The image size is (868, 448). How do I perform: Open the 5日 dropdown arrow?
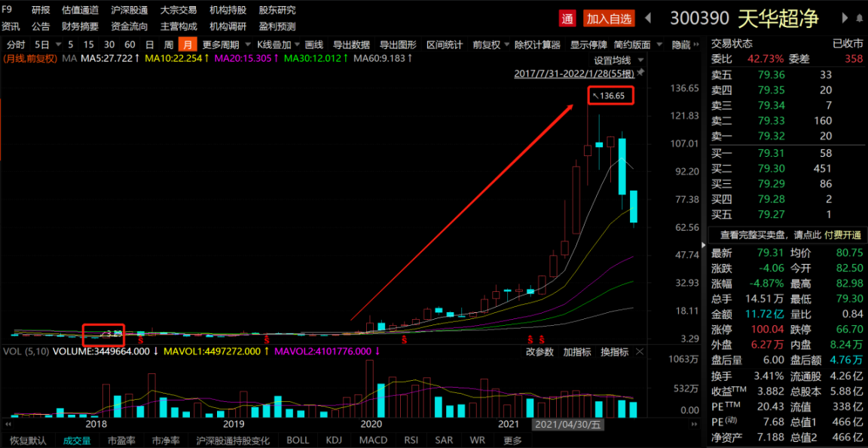[57, 45]
